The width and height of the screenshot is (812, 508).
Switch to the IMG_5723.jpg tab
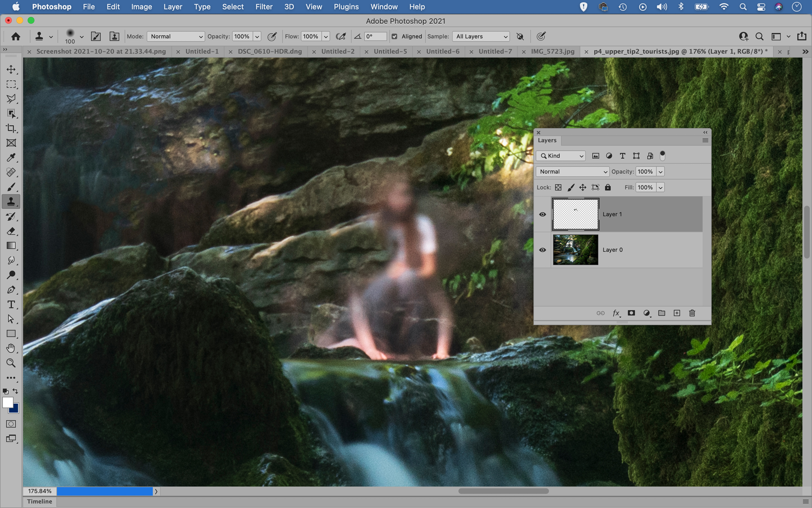pyautogui.click(x=553, y=51)
